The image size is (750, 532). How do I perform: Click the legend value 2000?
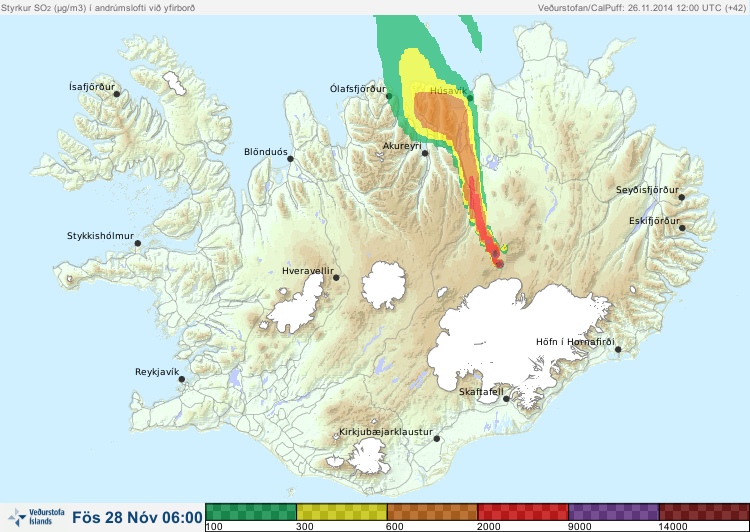[489, 527]
